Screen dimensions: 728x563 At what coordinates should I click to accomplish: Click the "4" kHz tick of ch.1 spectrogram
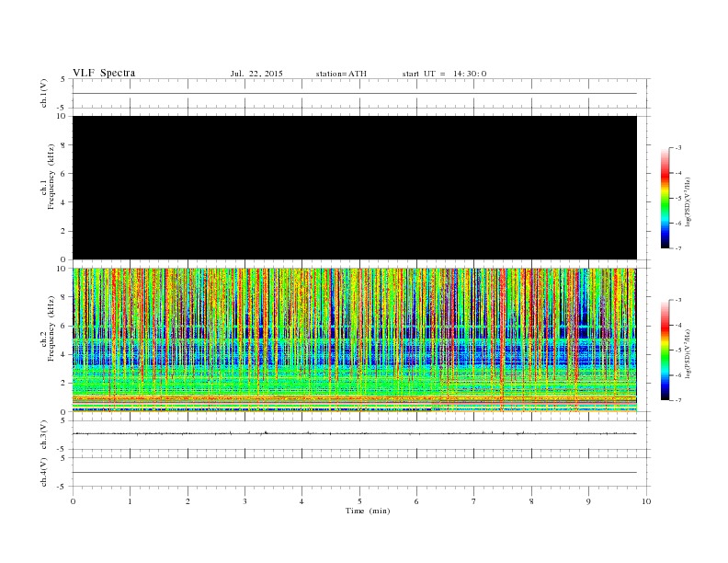[x=63, y=202]
